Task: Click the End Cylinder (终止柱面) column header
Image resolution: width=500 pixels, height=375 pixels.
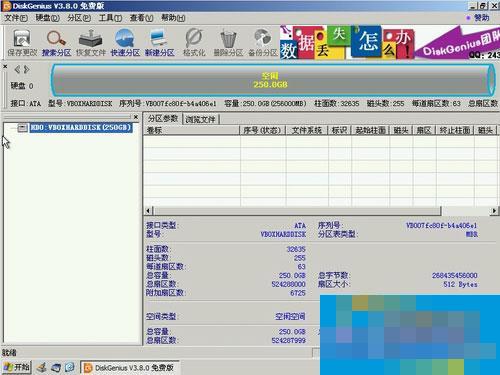Action: (455, 130)
